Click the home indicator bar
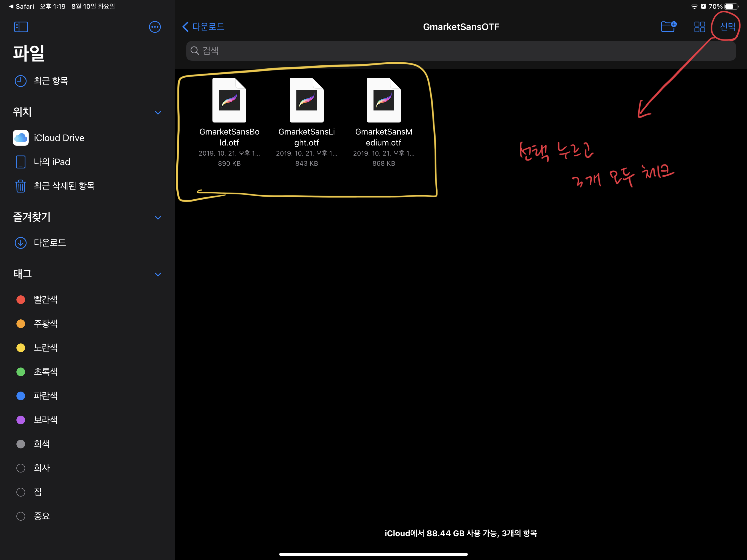The image size is (747, 560). pyautogui.click(x=373, y=554)
